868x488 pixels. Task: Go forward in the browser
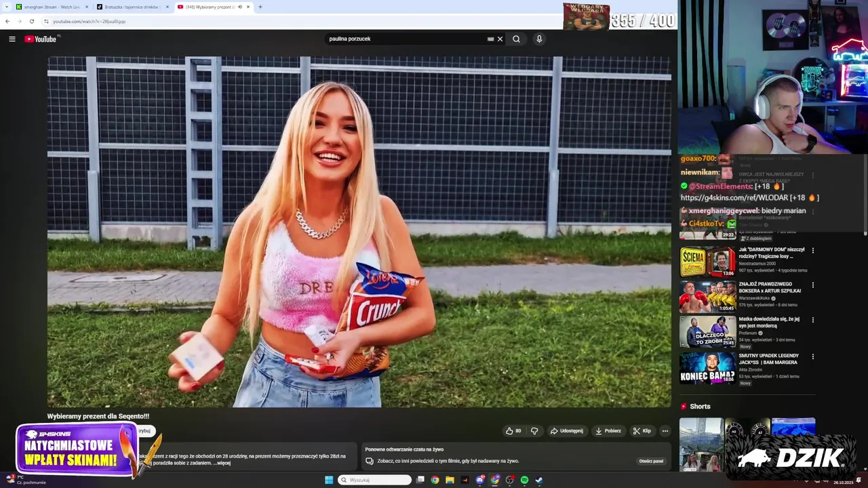pos(19,21)
